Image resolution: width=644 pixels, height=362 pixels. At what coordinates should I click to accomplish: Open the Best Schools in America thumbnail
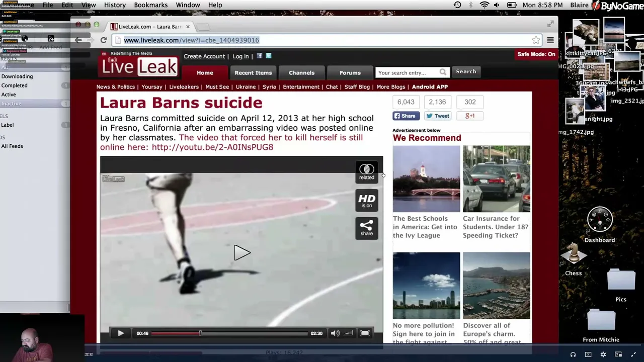(x=426, y=179)
